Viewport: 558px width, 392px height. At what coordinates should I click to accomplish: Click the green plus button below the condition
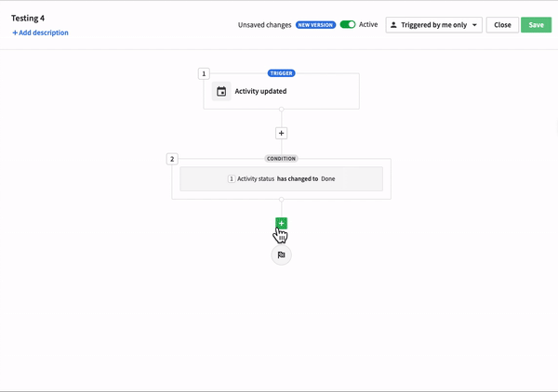(281, 223)
